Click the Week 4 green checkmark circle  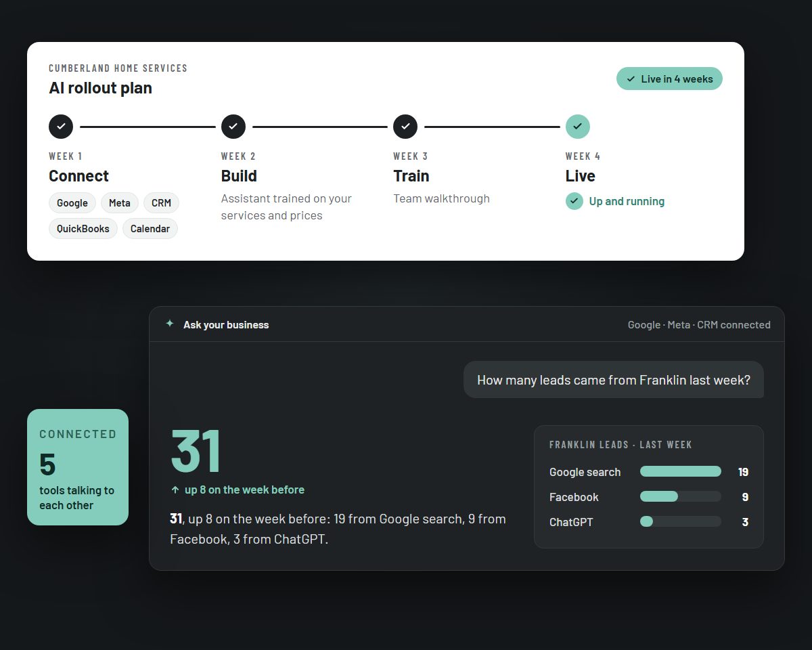coord(578,127)
